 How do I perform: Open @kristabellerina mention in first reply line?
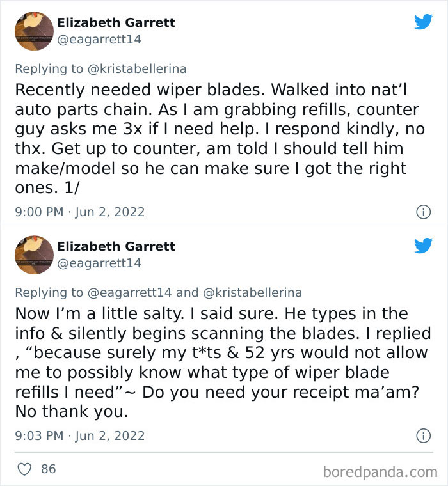(136, 68)
